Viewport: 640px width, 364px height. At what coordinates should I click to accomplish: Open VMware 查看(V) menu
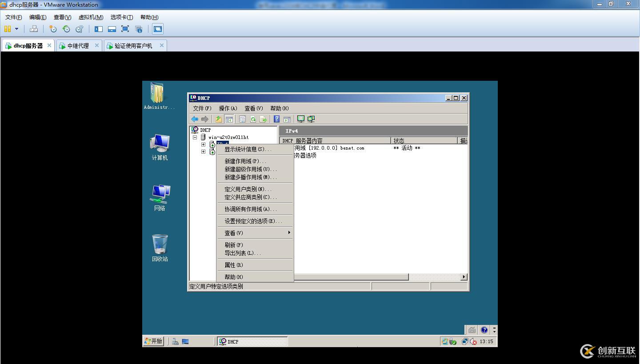click(62, 17)
